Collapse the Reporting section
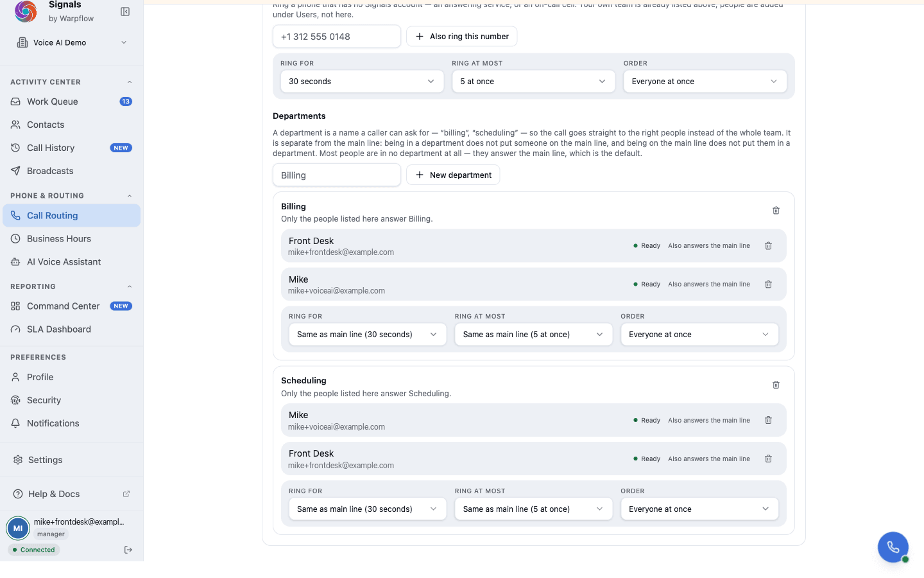Image resolution: width=924 pixels, height=578 pixels. 130,286
